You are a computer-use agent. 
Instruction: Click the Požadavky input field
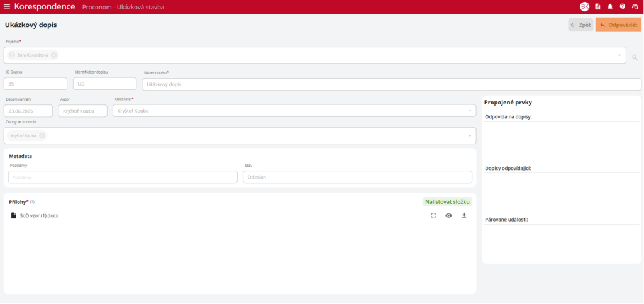coord(123,177)
